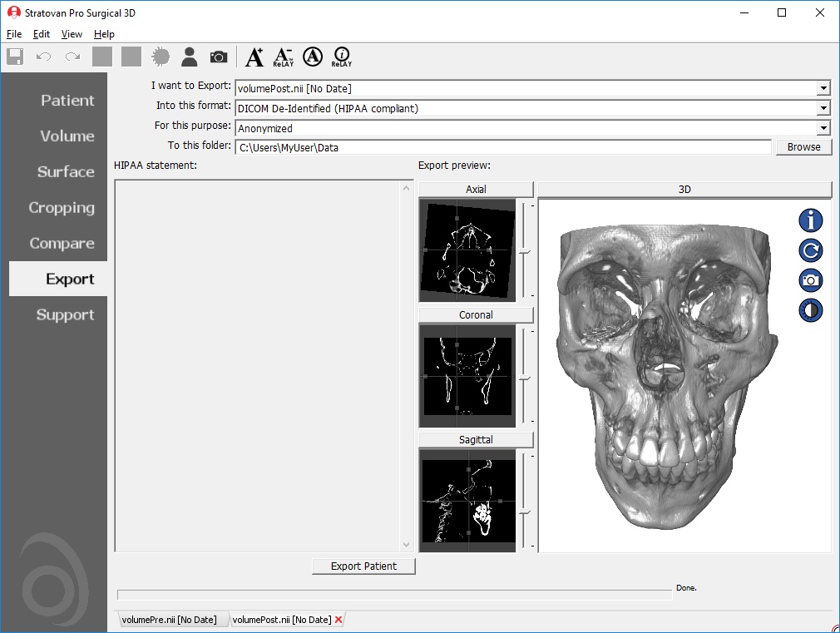
Task: Go to the Cropping section in the sidebar
Action: 62,208
